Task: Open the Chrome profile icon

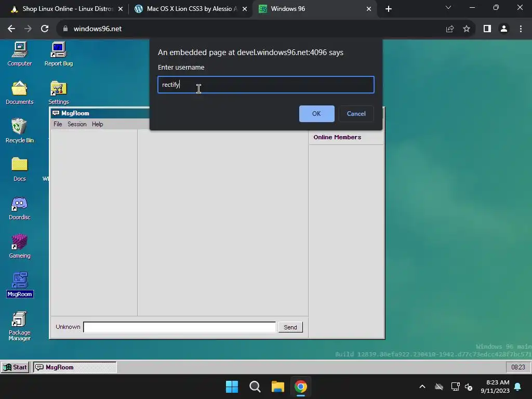Action: pyautogui.click(x=504, y=29)
